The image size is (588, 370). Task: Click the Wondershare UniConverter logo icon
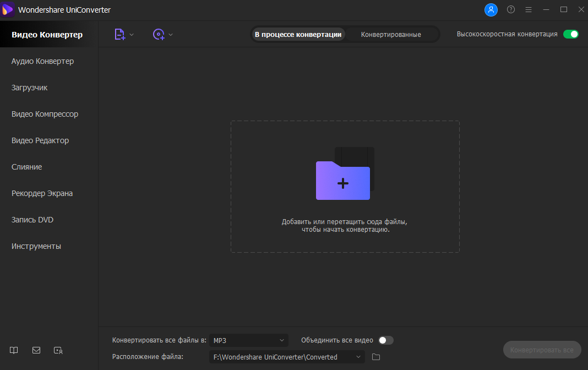coord(8,10)
